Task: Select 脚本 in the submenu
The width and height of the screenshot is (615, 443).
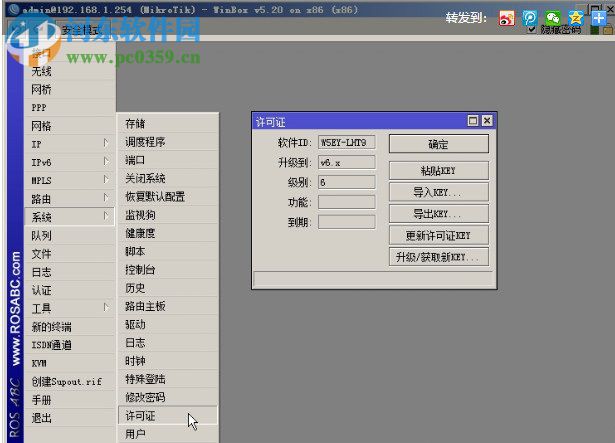Action: tap(167, 251)
